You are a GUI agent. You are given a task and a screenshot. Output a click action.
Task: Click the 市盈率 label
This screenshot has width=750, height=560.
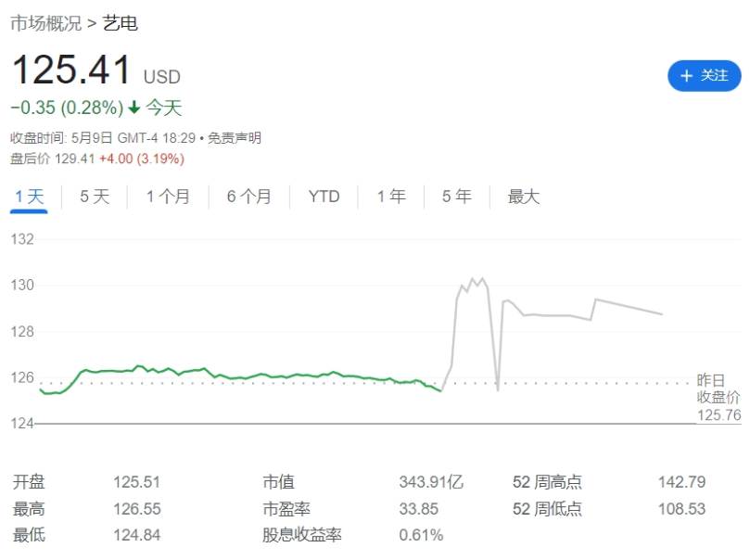click(x=286, y=509)
